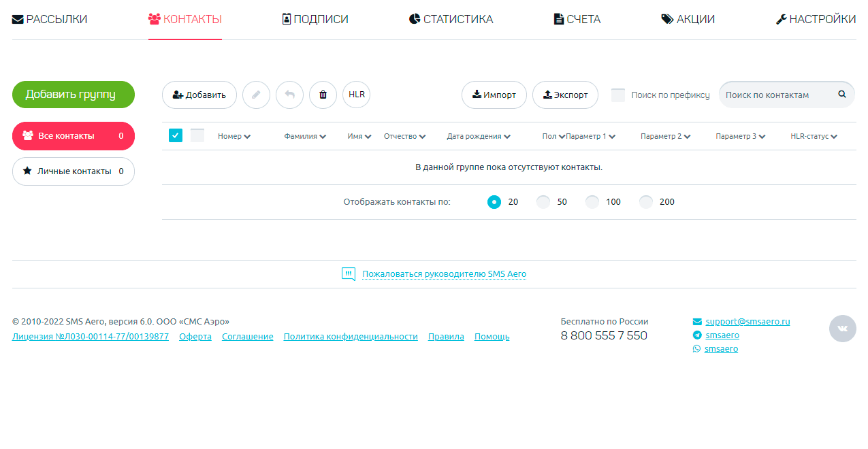This screenshot has width=868, height=449.
Task: Select 50 contacts per page
Action: point(543,202)
